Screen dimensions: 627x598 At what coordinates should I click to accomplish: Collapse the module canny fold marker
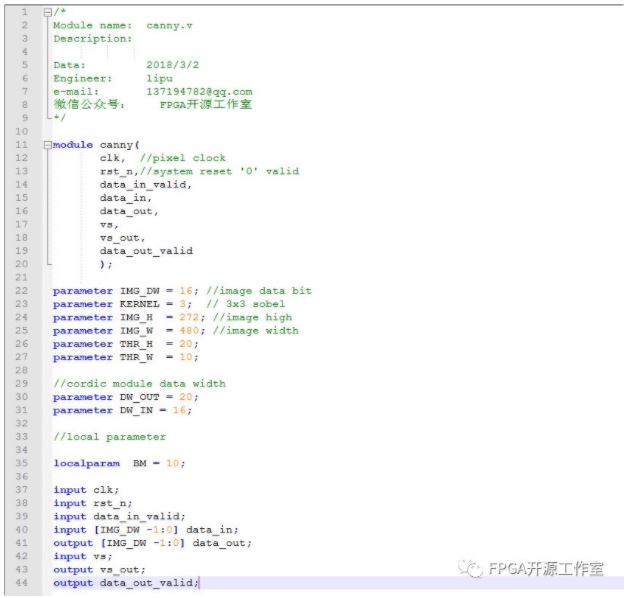(x=47, y=145)
